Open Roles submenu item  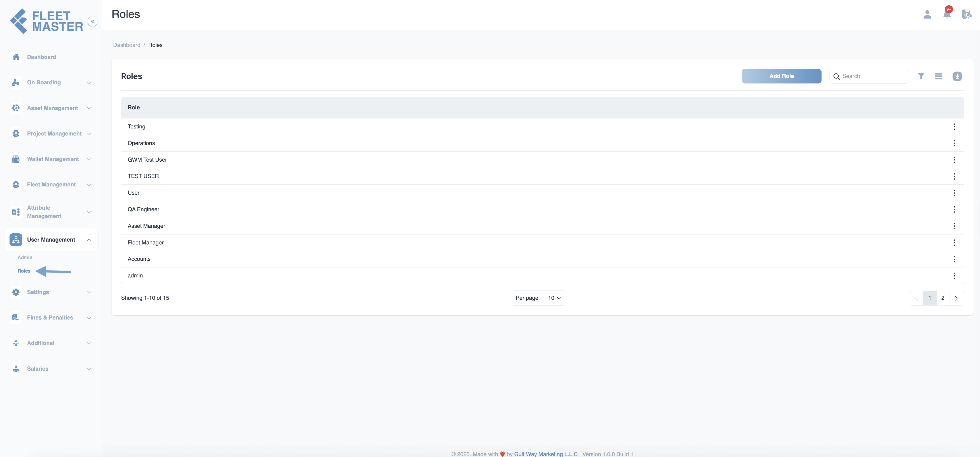(24, 271)
